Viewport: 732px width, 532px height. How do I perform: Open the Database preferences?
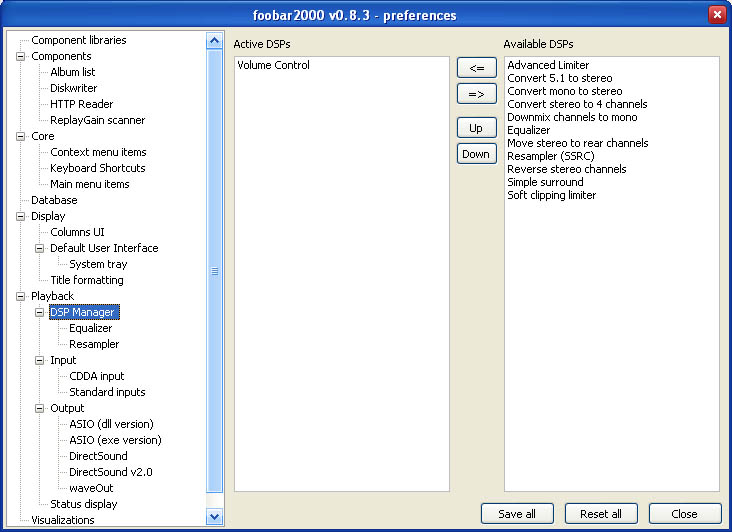[x=54, y=200]
